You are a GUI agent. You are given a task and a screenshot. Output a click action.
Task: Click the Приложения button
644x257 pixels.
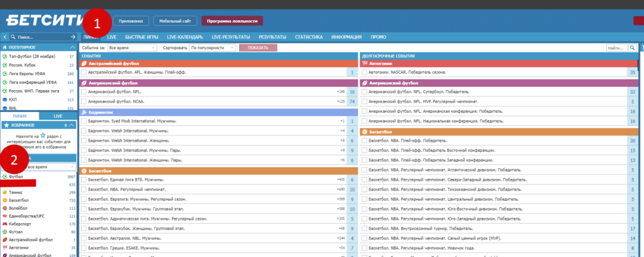coord(131,21)
